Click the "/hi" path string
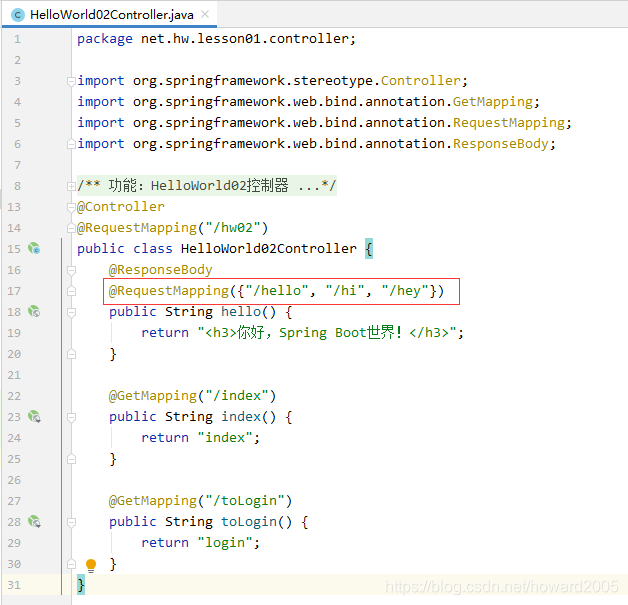Screen dimensions: 628x605 pos(345,291)
